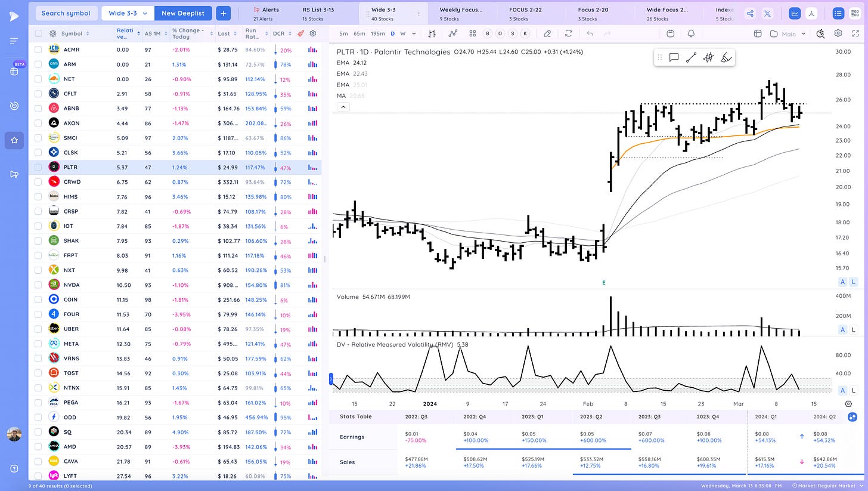Open the Wide 3-3 list dropdown
This screenshot has height=491, width=868.
[128, 13]
